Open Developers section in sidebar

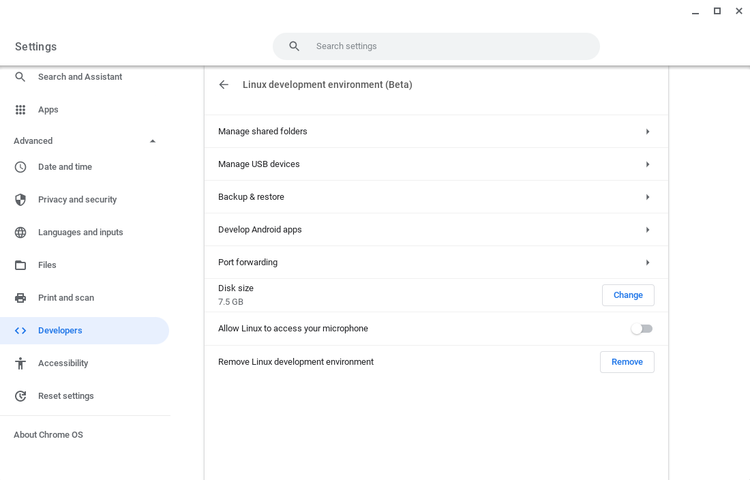(x=60, y=331)
